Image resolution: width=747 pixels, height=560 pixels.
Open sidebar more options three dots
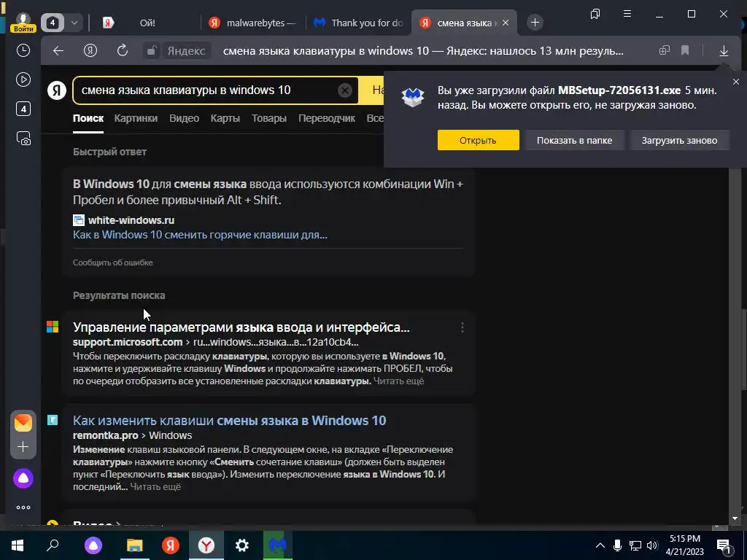pos(23,507)
